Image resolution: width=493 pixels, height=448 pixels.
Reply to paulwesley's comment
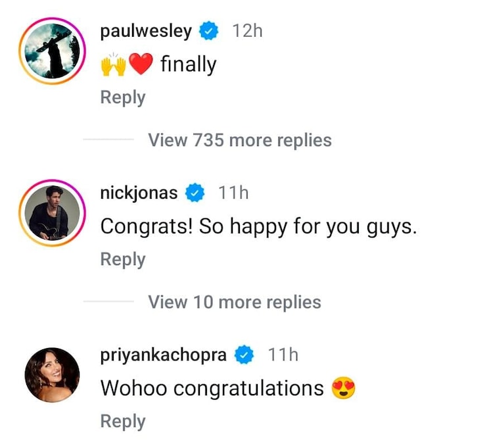(x=122, y=97)
